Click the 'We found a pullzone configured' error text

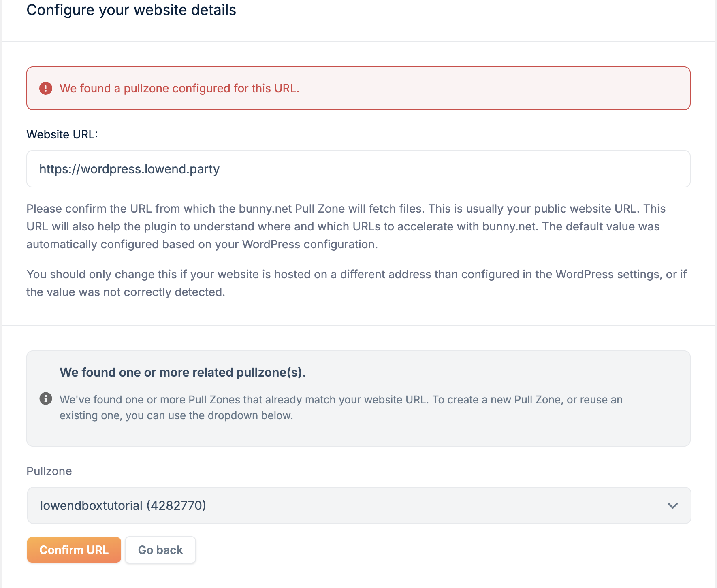(x=179, y=88)
